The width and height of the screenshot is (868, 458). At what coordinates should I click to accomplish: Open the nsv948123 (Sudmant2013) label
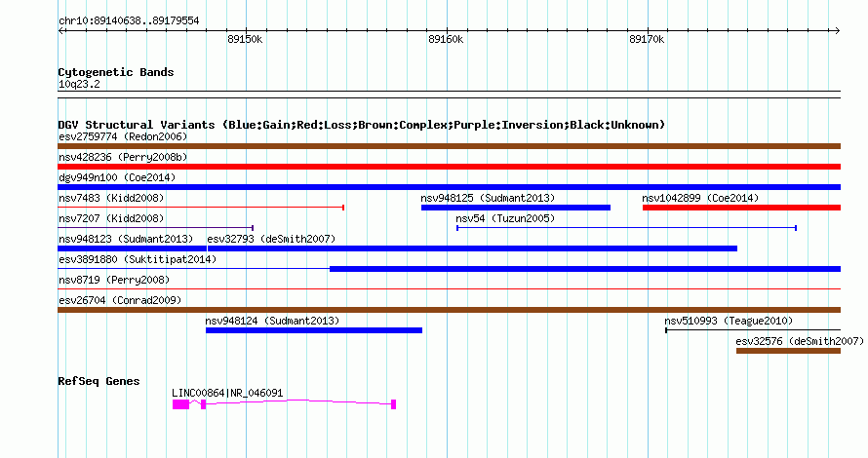126,239
